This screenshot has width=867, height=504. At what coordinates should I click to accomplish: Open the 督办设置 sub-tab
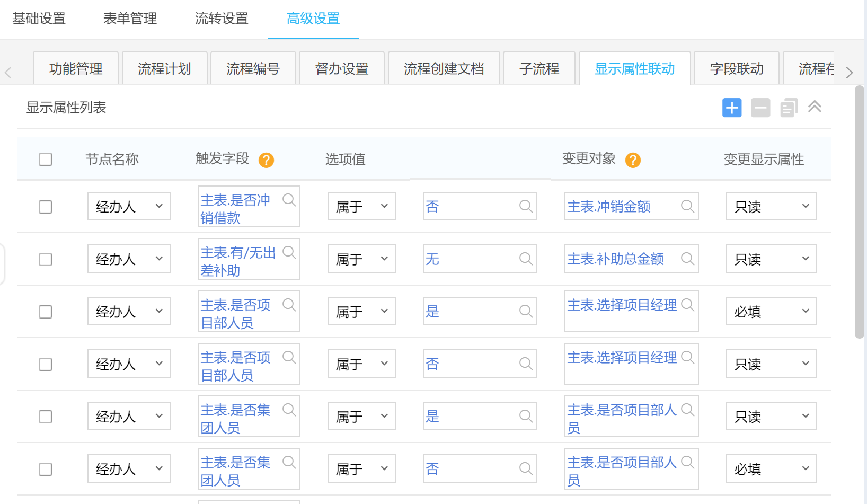(342, 69)
